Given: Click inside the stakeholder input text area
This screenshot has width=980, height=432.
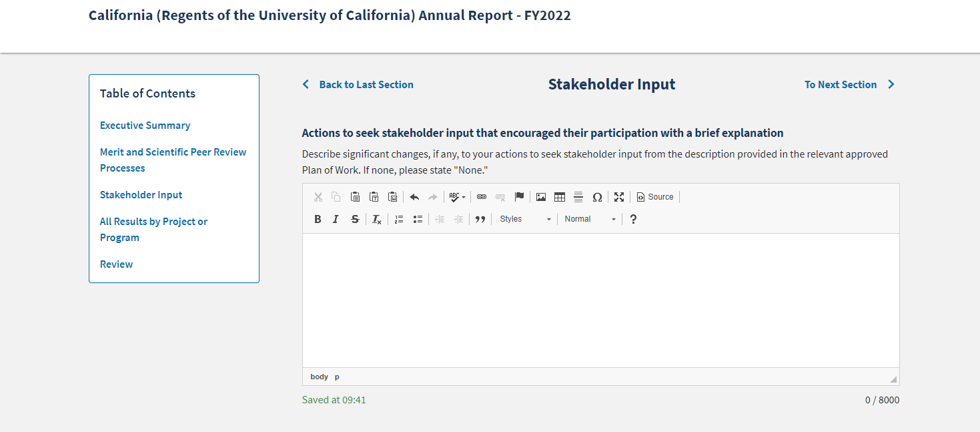Looking at the screenshot, I should 600,300.
